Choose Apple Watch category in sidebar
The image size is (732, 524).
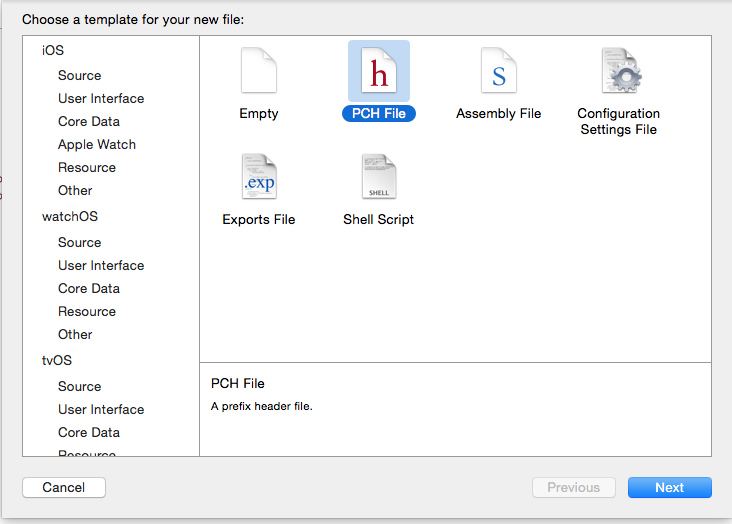pyautogui.click(x=97, y=144)
